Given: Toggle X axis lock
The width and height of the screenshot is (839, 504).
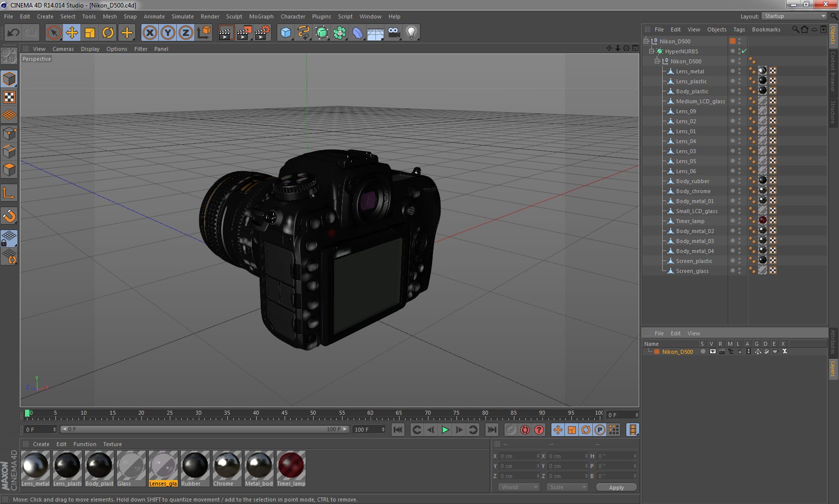Looking at the screenshot, I should coord(149,33).
